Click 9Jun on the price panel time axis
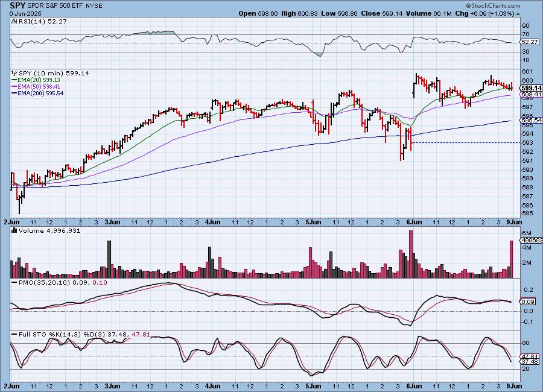Image resolution: width=543 pixels, height=392 pixels. pyautogui.click(x=514, y=222)
